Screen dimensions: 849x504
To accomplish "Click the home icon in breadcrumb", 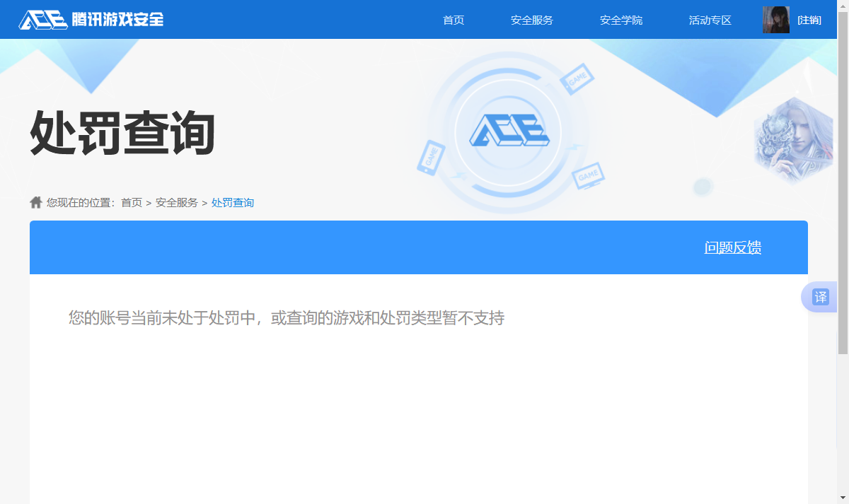I will coord(36,203).
